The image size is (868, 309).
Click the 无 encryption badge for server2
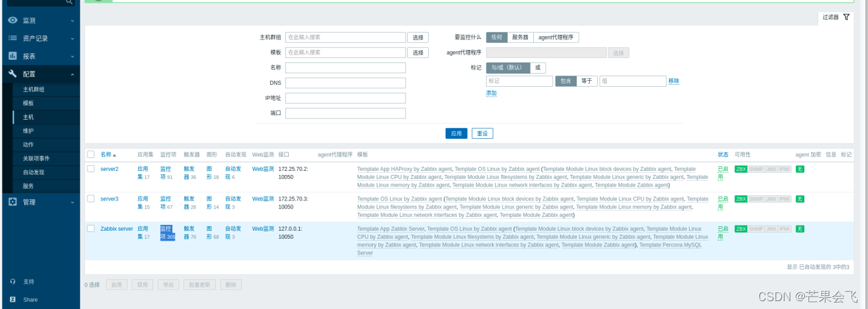click(x=800, y=169)
